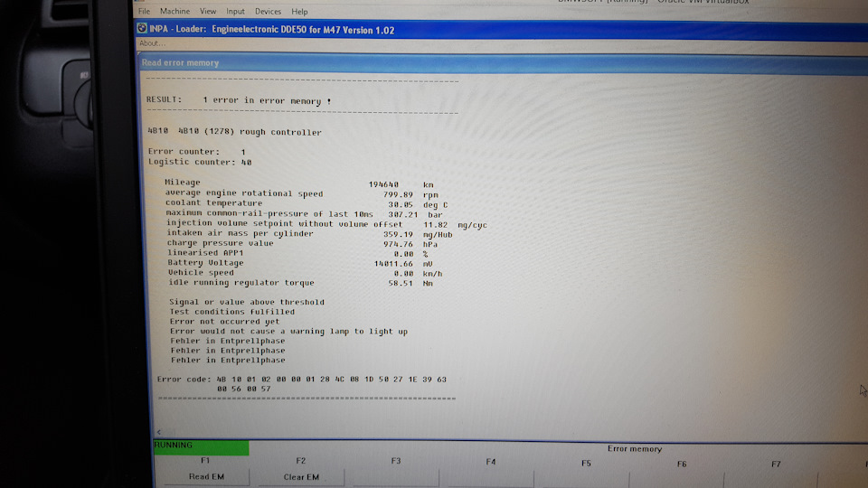Open the VirtualBox File menu

[144, 11]
